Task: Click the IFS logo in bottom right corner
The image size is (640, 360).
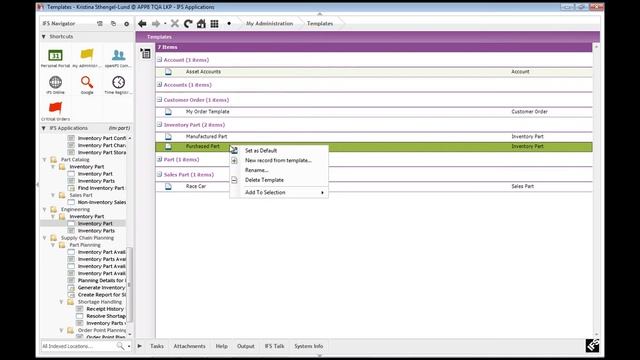Action: click(x=593, y=345)
